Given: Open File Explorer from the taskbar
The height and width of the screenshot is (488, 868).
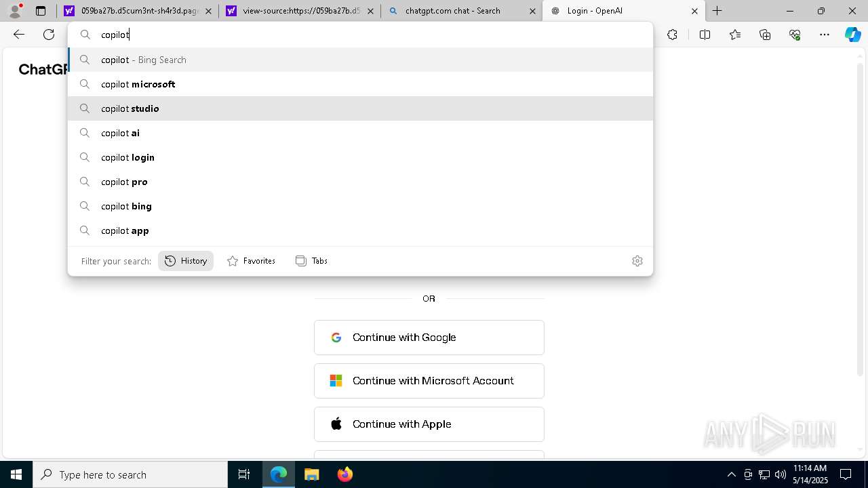Looking at the screenshot, I should (x=311, y=474).
